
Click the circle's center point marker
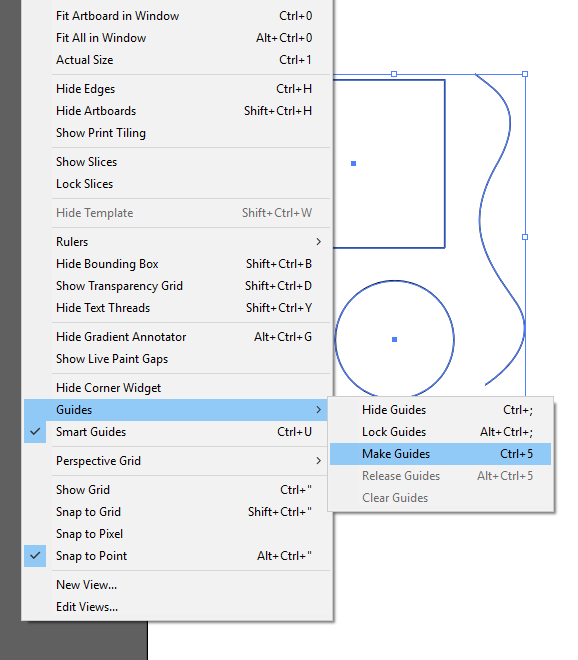(394, 339)
